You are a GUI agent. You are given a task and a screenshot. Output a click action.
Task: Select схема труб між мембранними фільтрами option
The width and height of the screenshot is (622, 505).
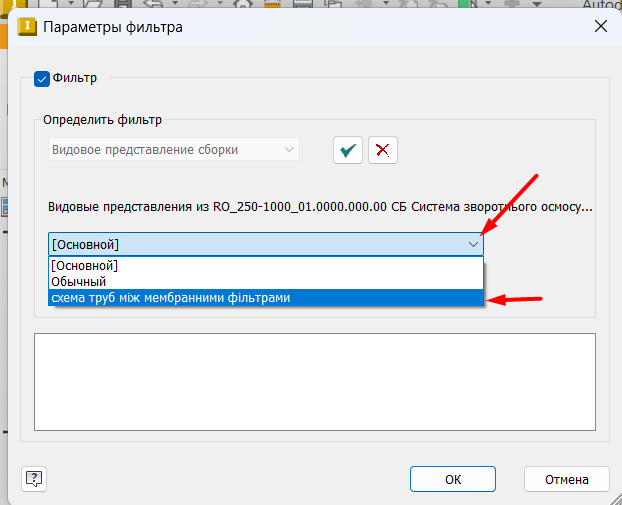point(266,298)
